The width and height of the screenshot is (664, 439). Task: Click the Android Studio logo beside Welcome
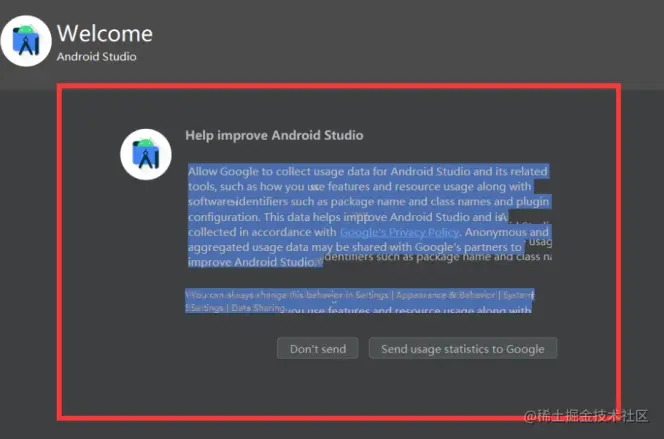[x=26, y=41]
